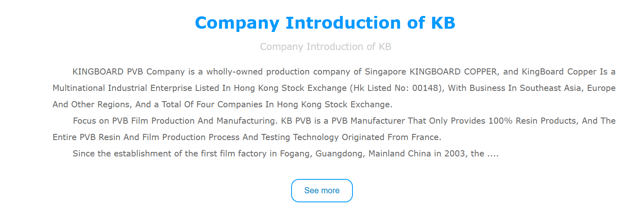Click the blue Company Introduction of KB heading
This screenshot has width=644, height=215.
(x=325, y=23)
